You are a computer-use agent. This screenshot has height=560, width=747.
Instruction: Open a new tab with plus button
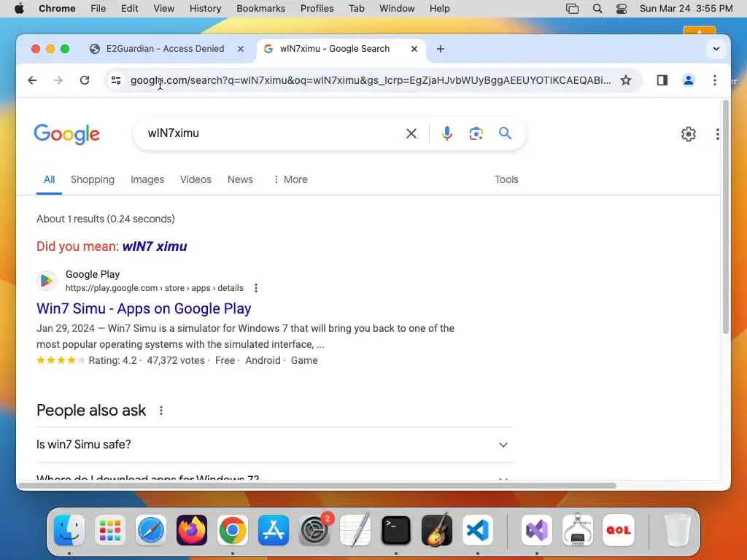pos(440,49)
